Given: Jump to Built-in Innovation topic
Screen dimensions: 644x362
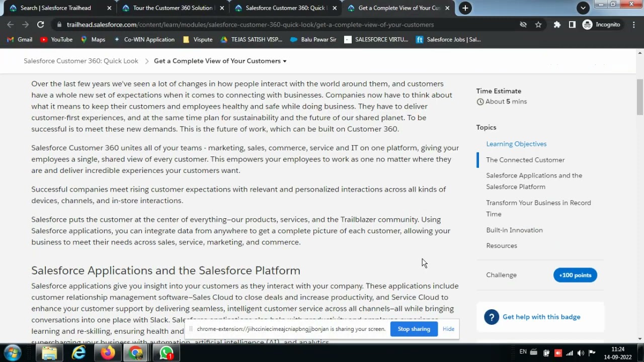Looking at the screenshot, I should (x=514, y=230).
